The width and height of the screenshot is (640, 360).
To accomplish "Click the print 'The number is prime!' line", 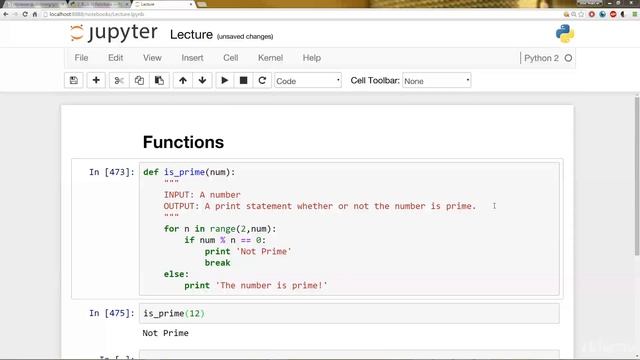I will pos(256,285).
